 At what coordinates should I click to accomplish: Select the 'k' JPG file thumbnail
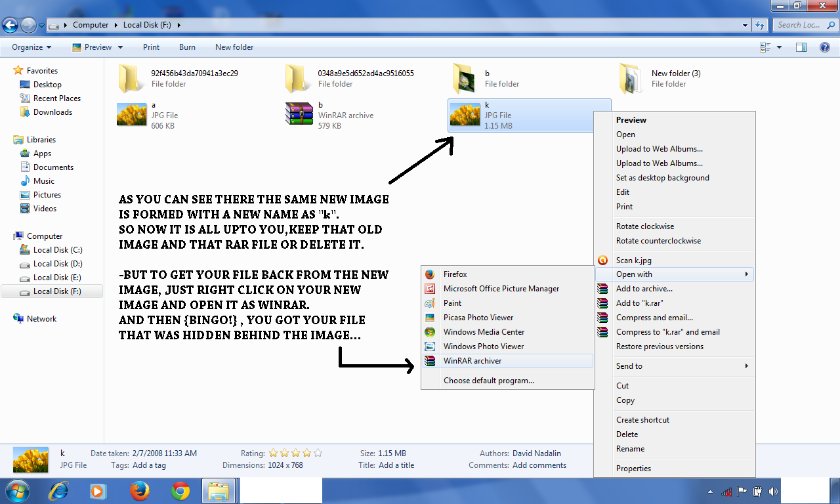465,115
